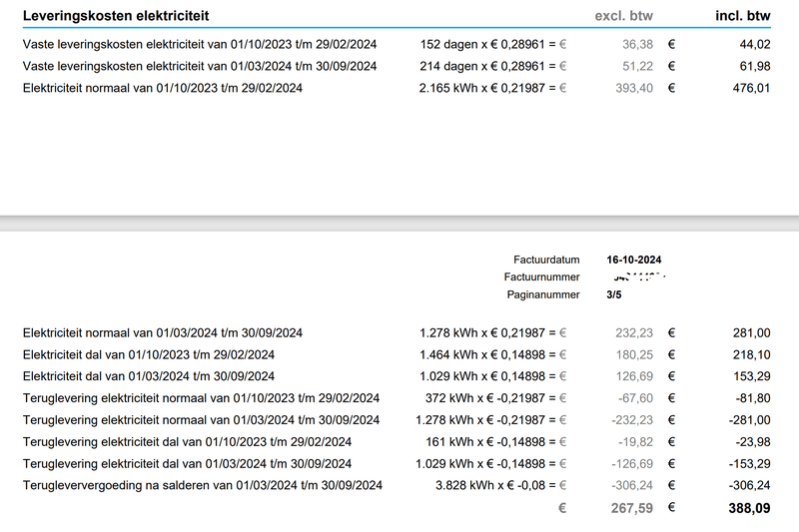799x532 pixels.
Task: Click excl. btw amount -306,24
Action: 632,485
